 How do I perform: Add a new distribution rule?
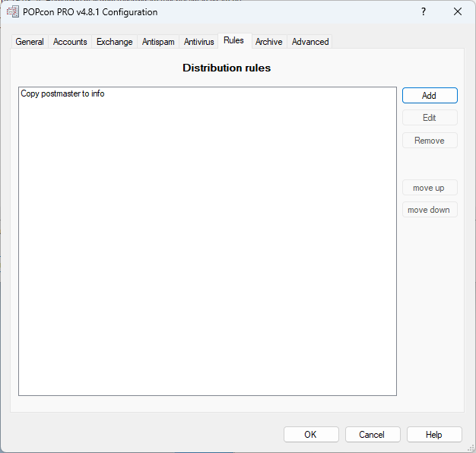[430, 96]
